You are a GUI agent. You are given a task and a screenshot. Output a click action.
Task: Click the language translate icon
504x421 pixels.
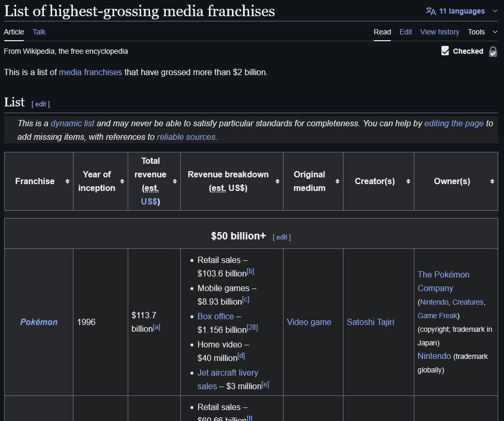(431, 11)
